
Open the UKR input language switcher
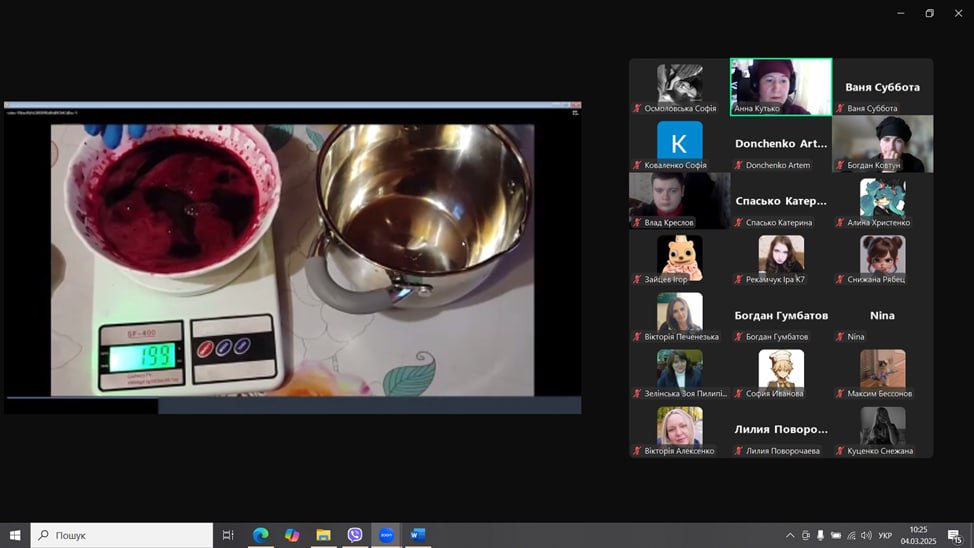click(885, 535)
